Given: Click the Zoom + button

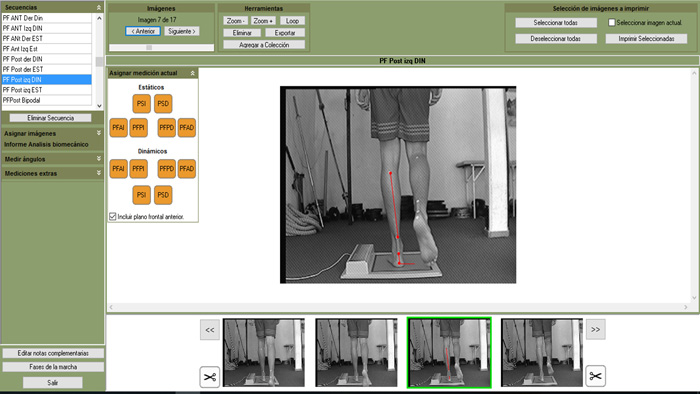Looking at the screenshot, I should pos(263,21).
